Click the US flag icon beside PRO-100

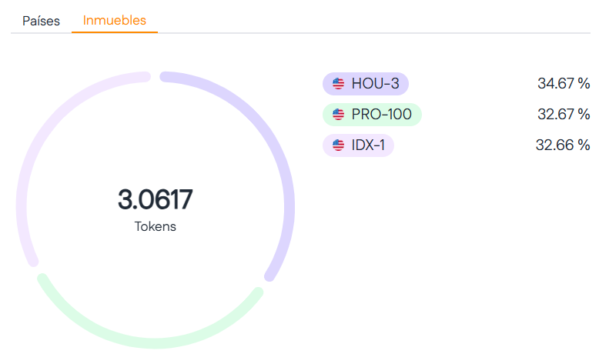click(x=338, y=115)
